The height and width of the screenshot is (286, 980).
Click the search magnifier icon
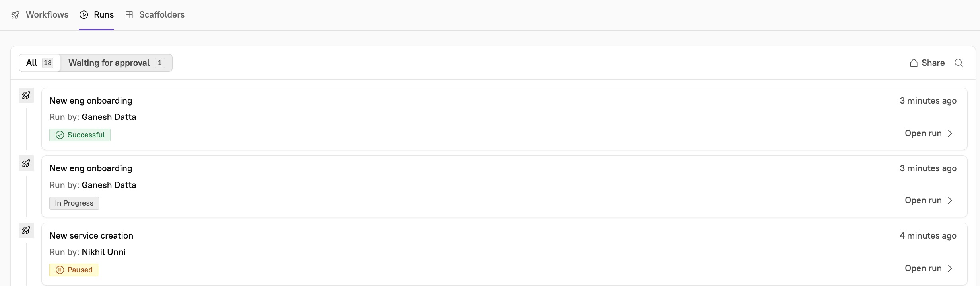point(959,63)
